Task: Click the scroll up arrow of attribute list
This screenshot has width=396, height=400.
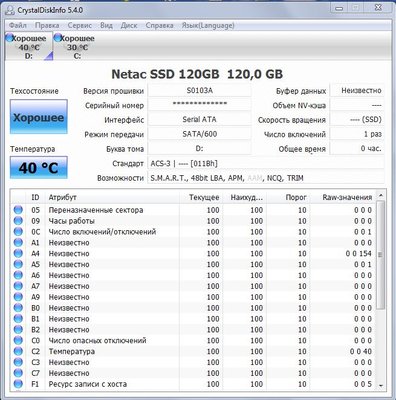Action: (x=381, y=196)
